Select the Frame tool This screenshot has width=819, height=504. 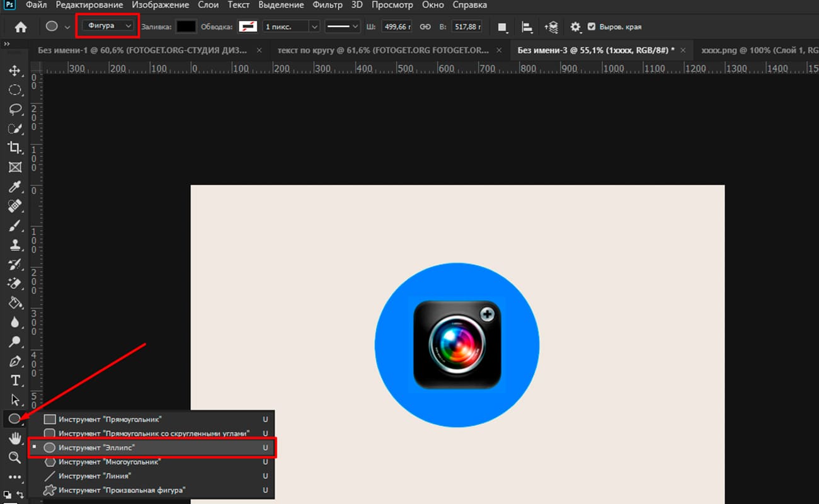(14, 168)
